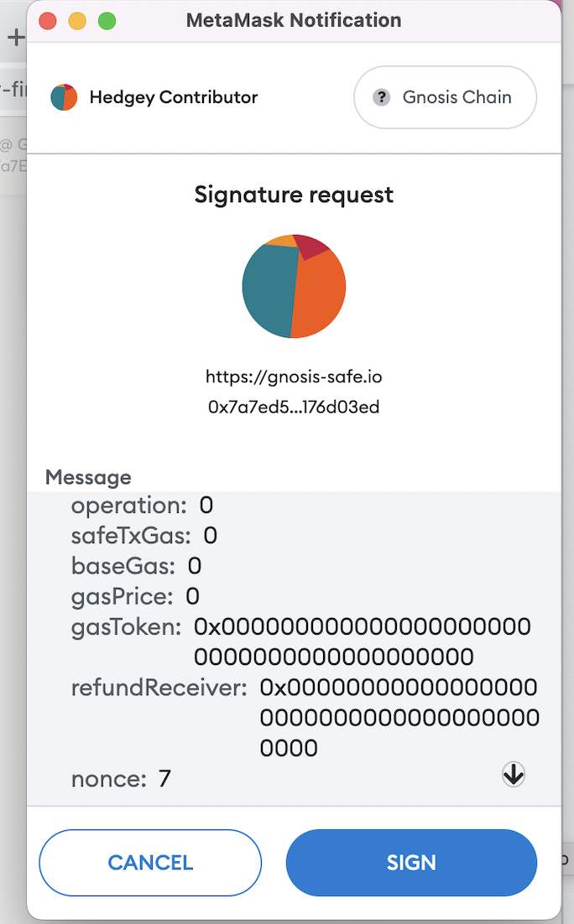Click the new tab plus icon behind
The height and width of the screenshot is (924, 574).
(x=16, y=37)
